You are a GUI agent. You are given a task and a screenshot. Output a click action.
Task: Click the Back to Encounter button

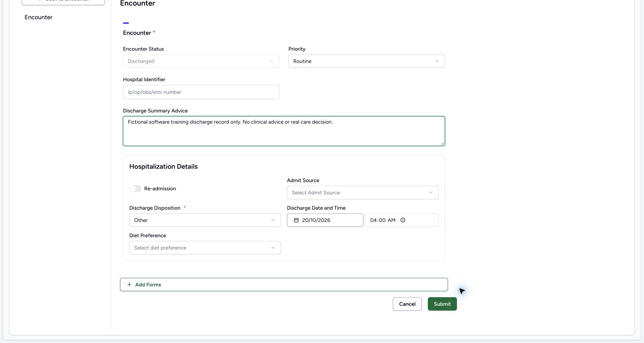tap(63, 2)
